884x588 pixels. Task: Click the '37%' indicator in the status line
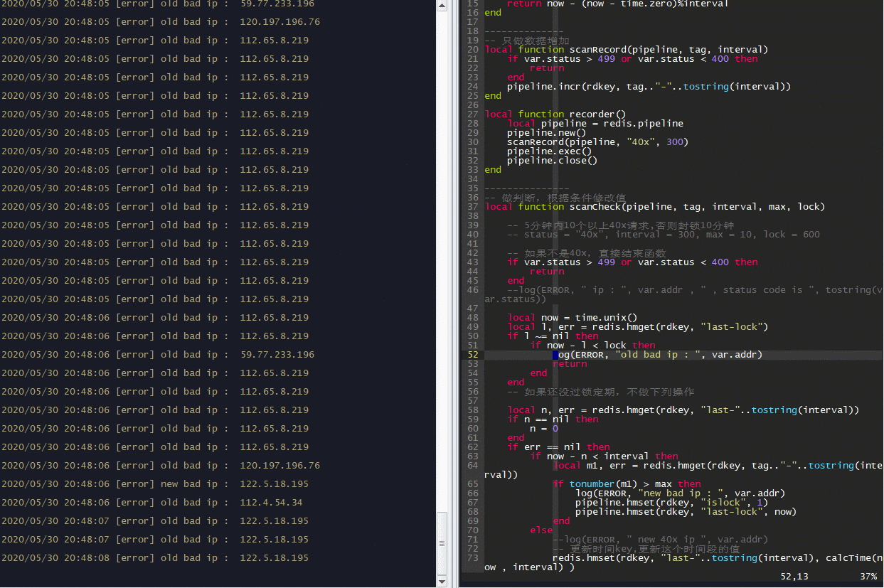(x=868, y=577)
